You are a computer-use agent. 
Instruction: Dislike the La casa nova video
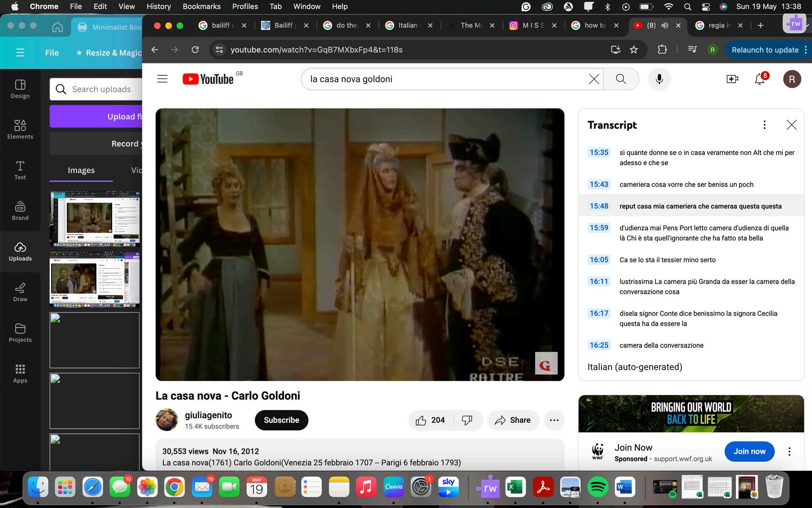(467, 420)
